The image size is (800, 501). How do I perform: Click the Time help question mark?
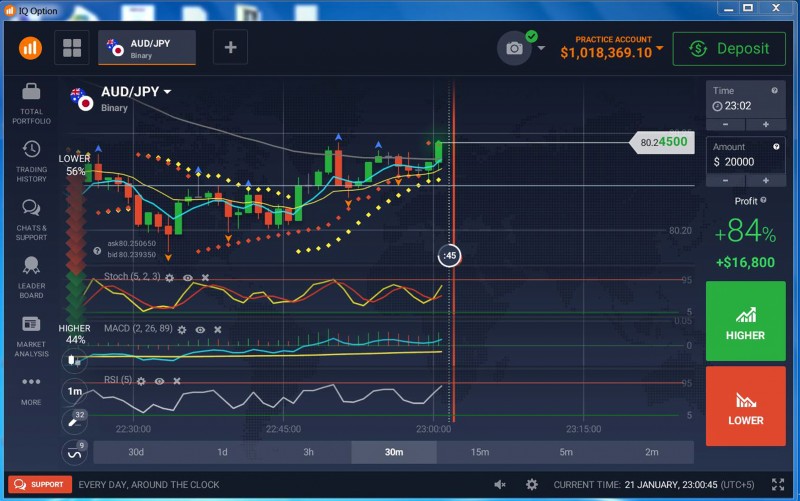774,90
